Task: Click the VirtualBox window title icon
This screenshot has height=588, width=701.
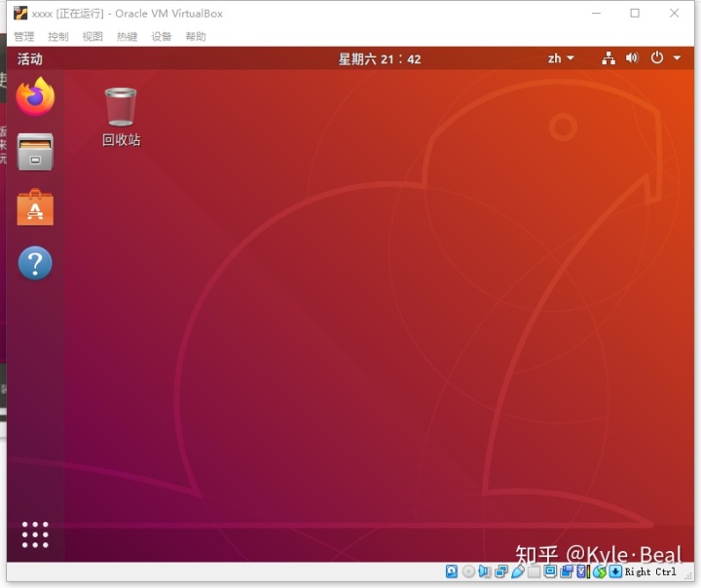Action: pos(20,13)
